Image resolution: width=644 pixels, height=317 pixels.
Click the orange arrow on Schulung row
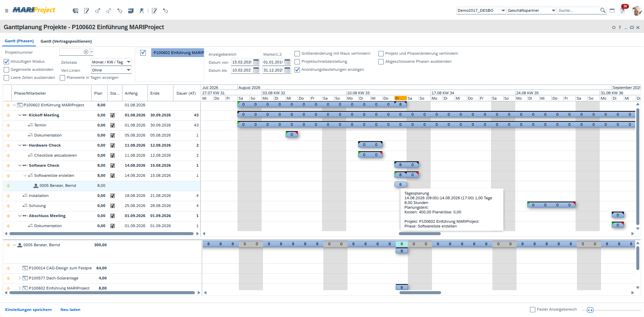click(8, 206)
